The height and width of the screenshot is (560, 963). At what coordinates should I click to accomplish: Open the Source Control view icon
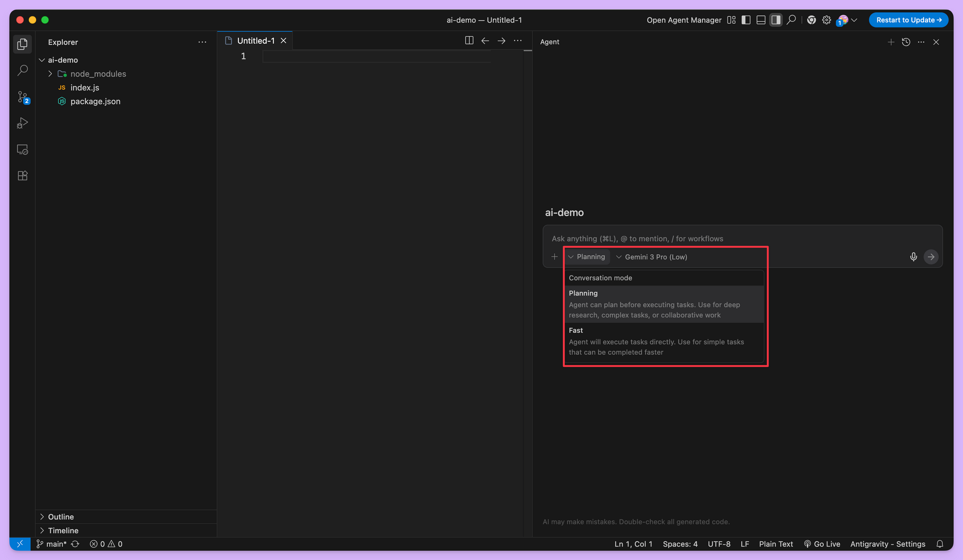[x=22, y=97]
